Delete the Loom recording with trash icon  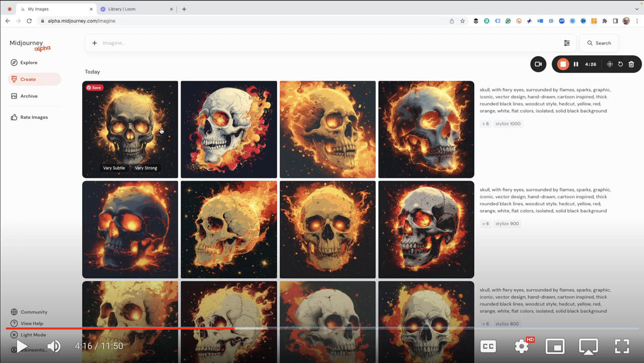pos(631,64)
